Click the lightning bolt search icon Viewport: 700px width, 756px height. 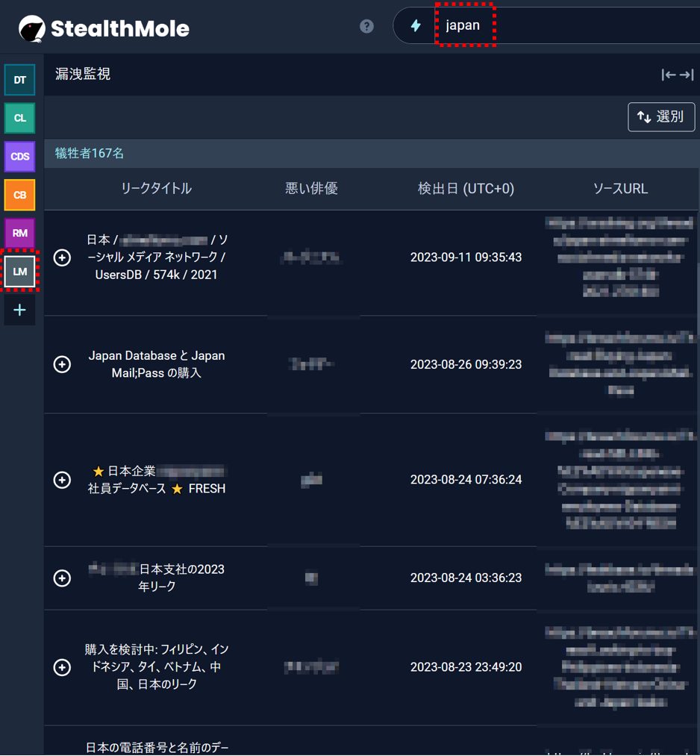tap(416, 25)
